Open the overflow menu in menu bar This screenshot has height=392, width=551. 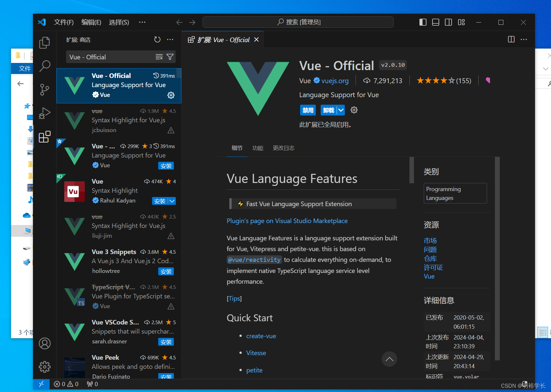point(142,22)
